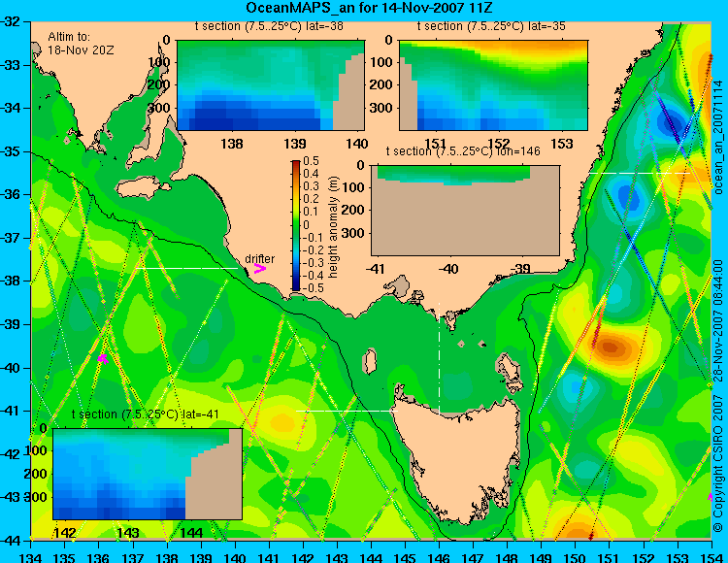Click the -40 tick label in the lon=146 inset
Image resolution: width=728 pixels, height=563 pixels.
tap(449, 269)
